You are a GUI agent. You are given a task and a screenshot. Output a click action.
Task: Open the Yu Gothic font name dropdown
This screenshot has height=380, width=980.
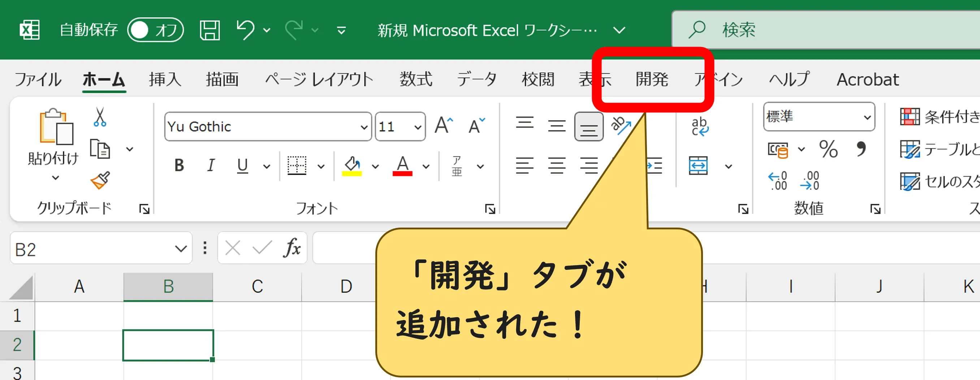point(364,127)
